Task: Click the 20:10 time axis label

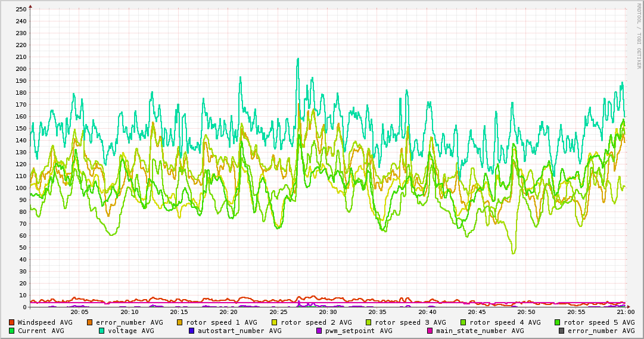Action: coord(129,312)
